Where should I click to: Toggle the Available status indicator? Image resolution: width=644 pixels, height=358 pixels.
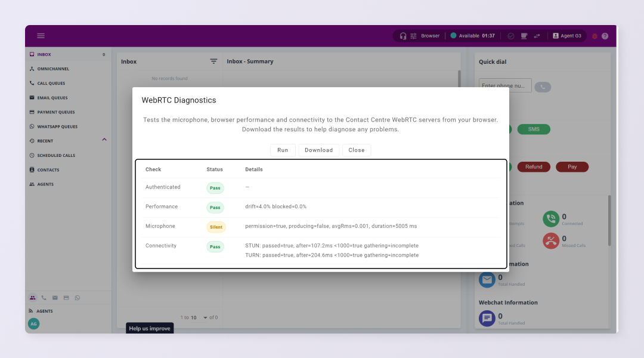point(453,36)
